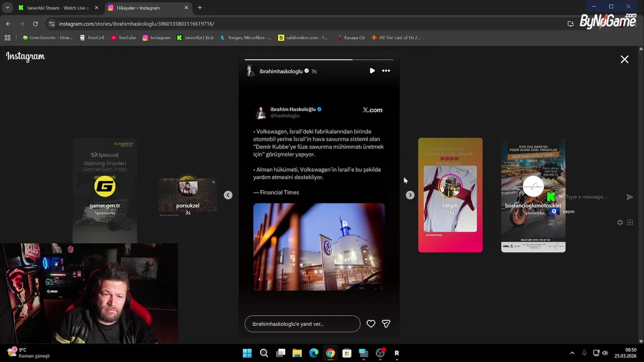Viewport: 644px width, 362px height.
Task: Open the Instagram bookmark
Action: (x=156, y=38)
